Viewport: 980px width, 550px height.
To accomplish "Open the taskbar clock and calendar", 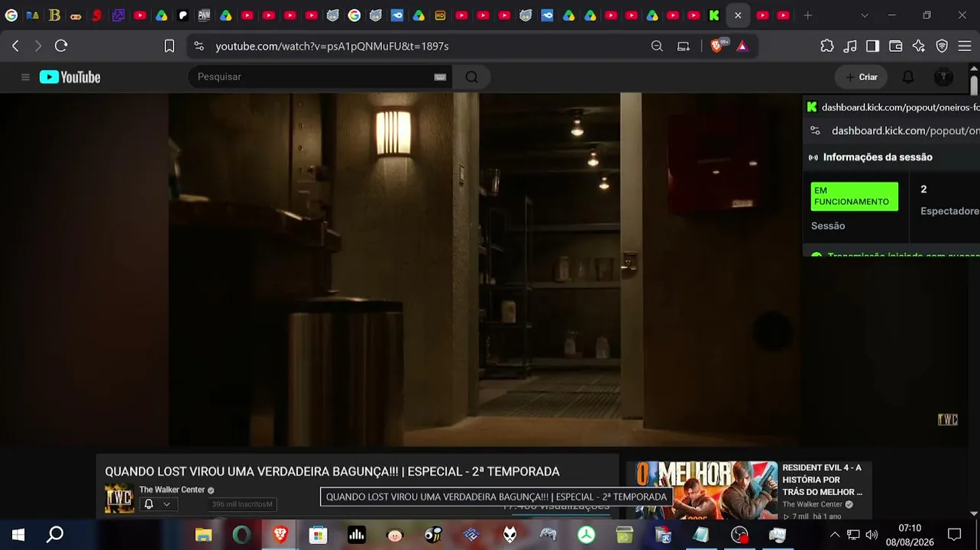I will pos(910,535).
